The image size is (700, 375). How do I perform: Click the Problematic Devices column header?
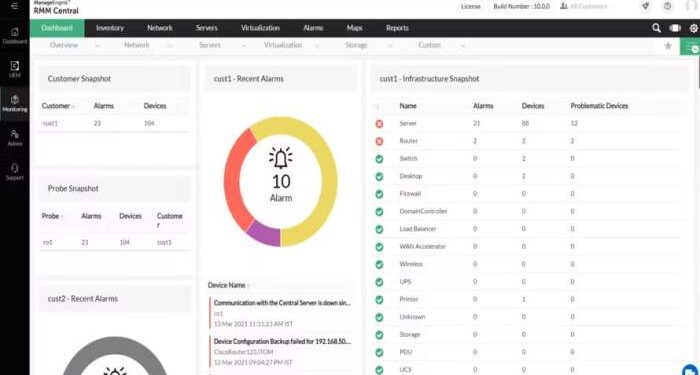pyautogui.click(x=599, y=106)
